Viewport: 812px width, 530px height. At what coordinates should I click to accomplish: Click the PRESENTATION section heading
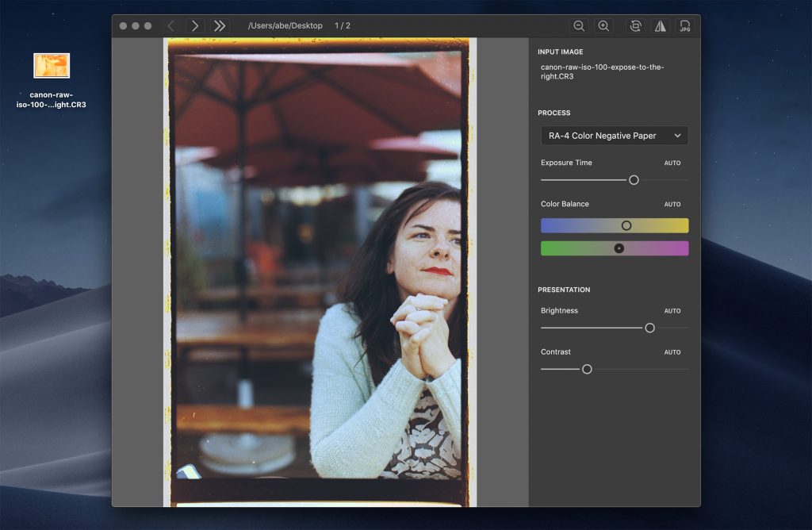click(564, 290)
